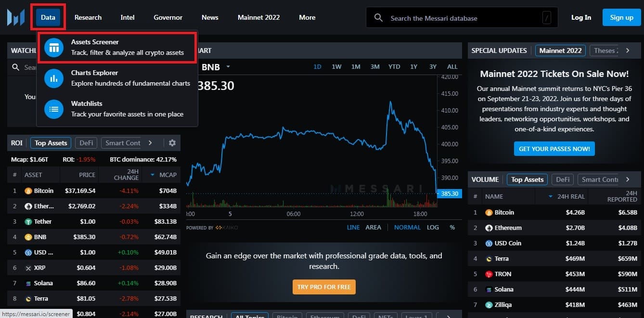Click the Bitcoin icon in the Volume table
Image resolution: width=644 pixels, height=318 pixels.
click(489, 213)
